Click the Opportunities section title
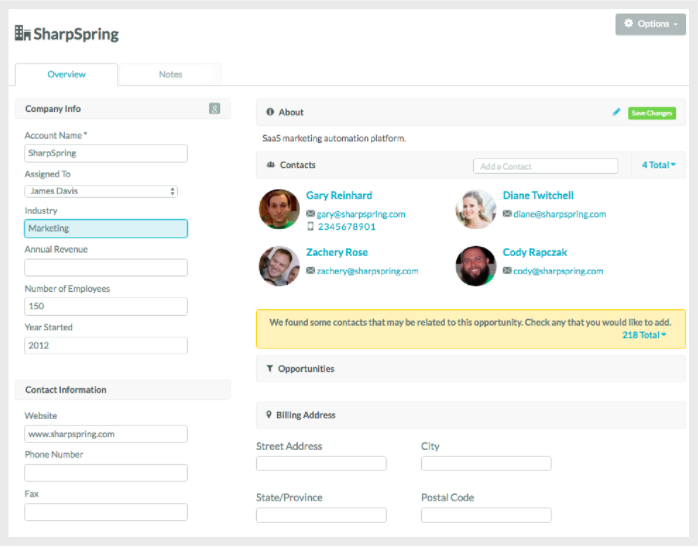 click(x=306, y=369)
